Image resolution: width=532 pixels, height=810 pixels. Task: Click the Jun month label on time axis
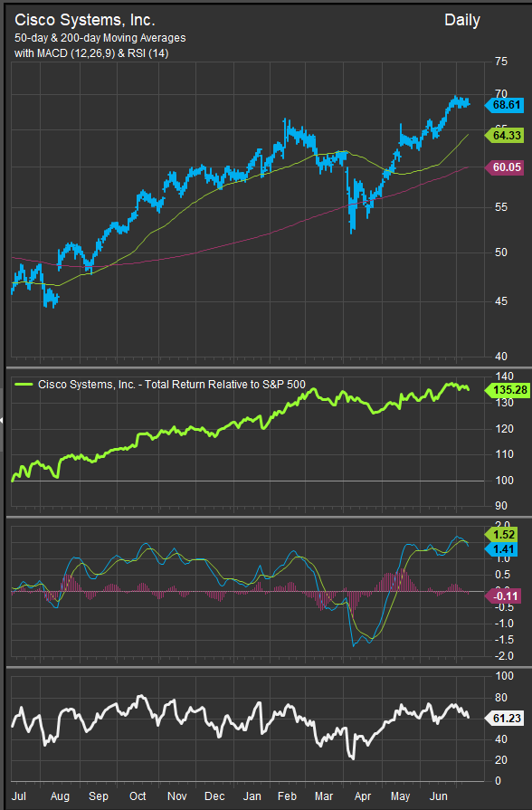tap(439, 796)
